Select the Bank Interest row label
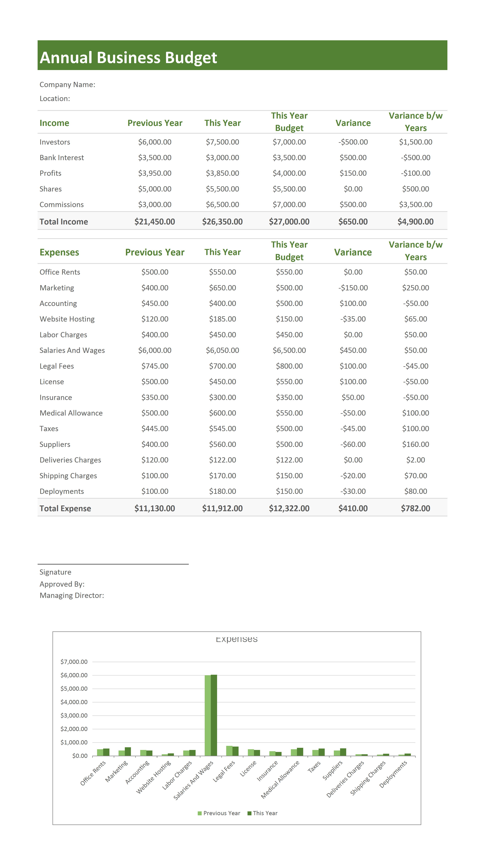Viewport: 485px width, 868px height. tap(62, 157)
